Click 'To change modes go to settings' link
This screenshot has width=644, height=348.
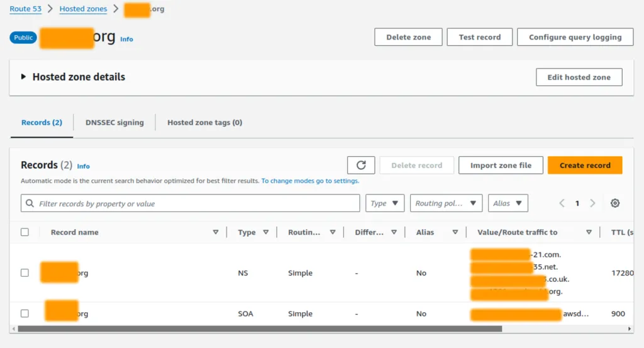[x=310, y=181]
